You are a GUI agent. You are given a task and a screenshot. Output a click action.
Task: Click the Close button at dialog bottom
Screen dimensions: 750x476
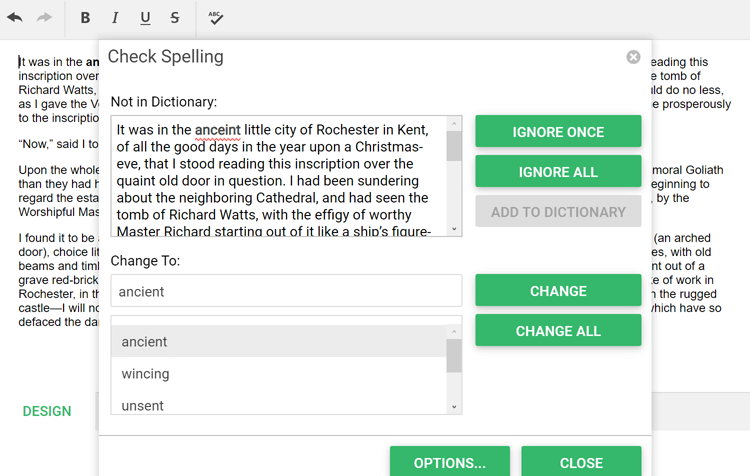pos(581,463)
